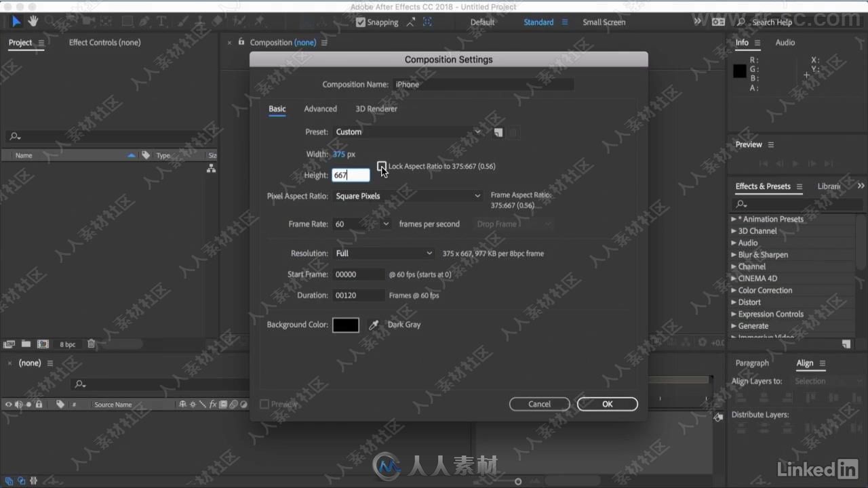
Task: Create a new folder in Project panel
Action: pos(26,344)
